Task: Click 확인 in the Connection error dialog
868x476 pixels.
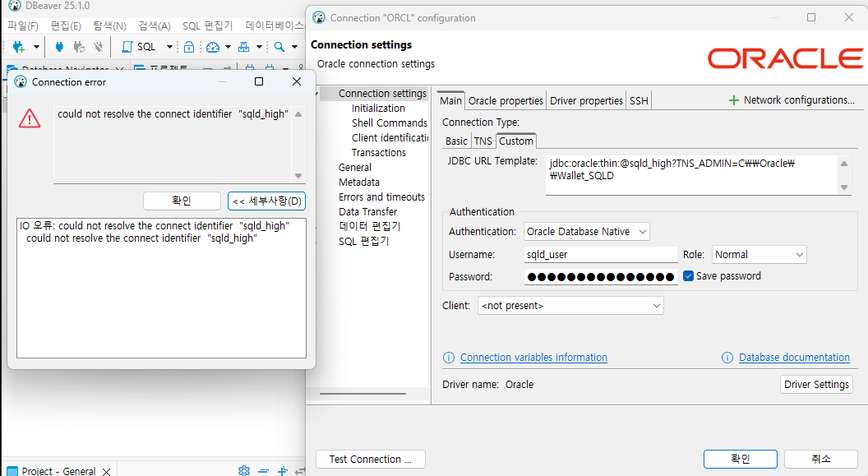Action: click(x=182, y=201)
